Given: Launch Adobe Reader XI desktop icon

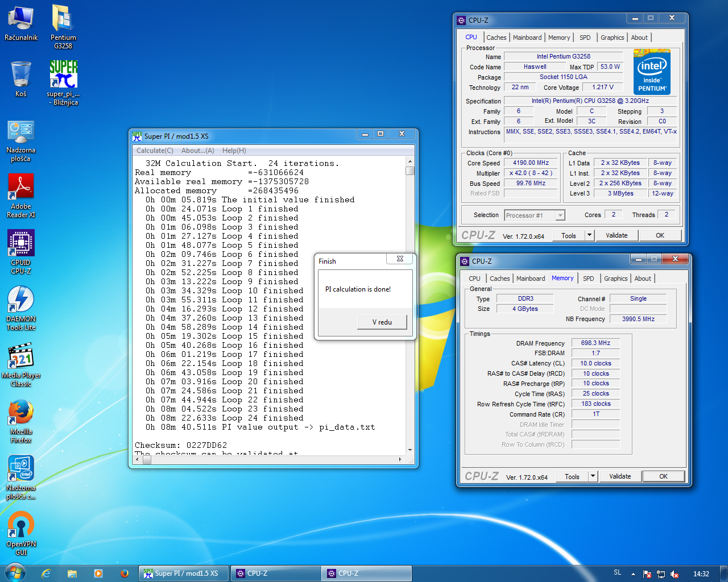Looking at the screenshot, I should coord(21,196).
